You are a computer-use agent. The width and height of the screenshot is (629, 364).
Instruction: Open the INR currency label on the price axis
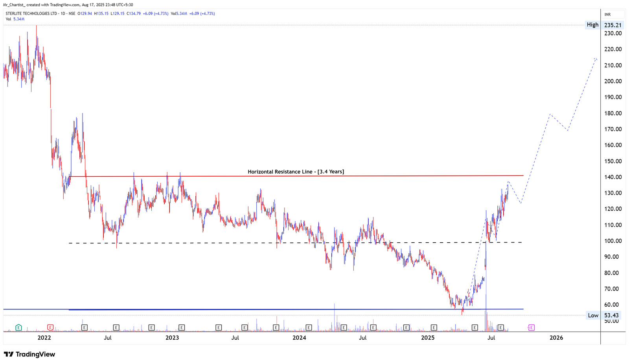607,14
